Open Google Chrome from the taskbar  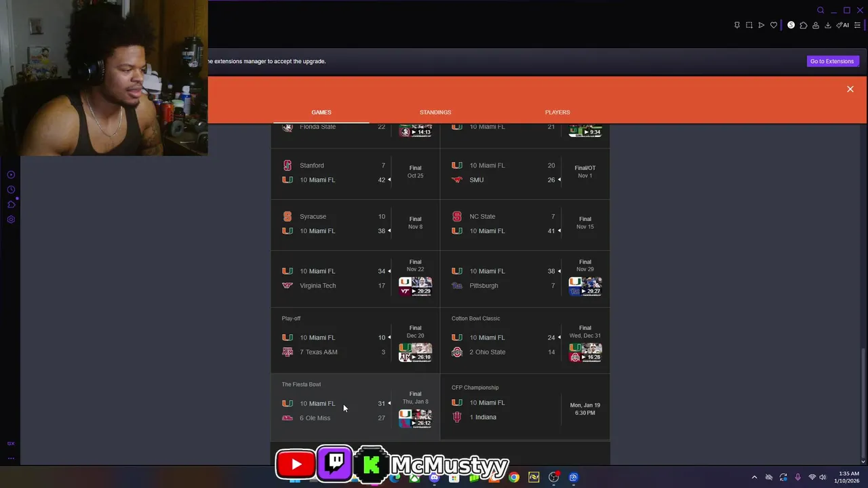pyautogui.click(x=514, y=477)
